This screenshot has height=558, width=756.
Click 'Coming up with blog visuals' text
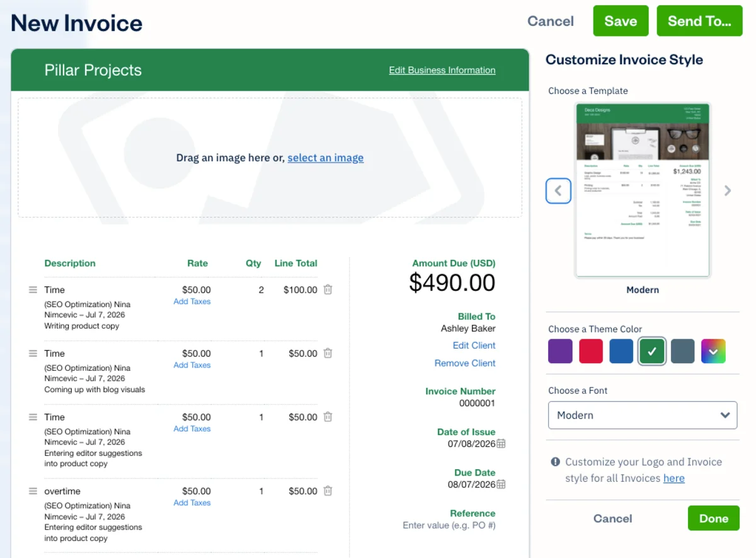94,390
